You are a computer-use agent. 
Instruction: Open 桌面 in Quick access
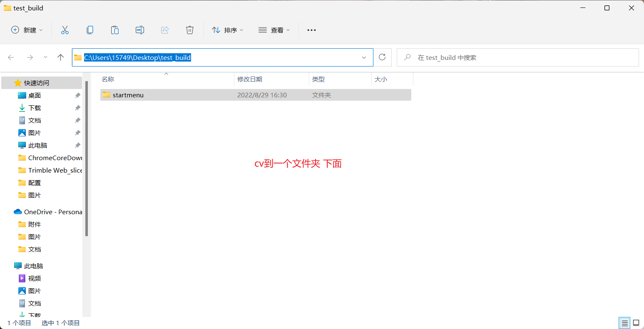coord(35,95)
